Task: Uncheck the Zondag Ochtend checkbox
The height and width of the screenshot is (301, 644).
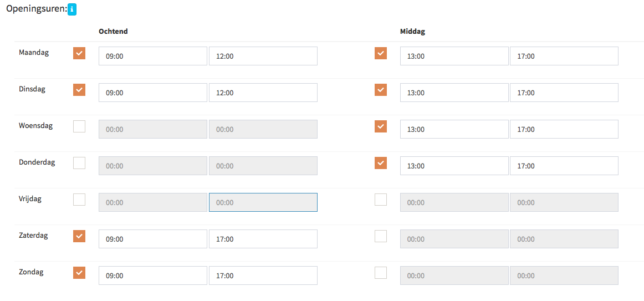Action: [x=79, y=273]
